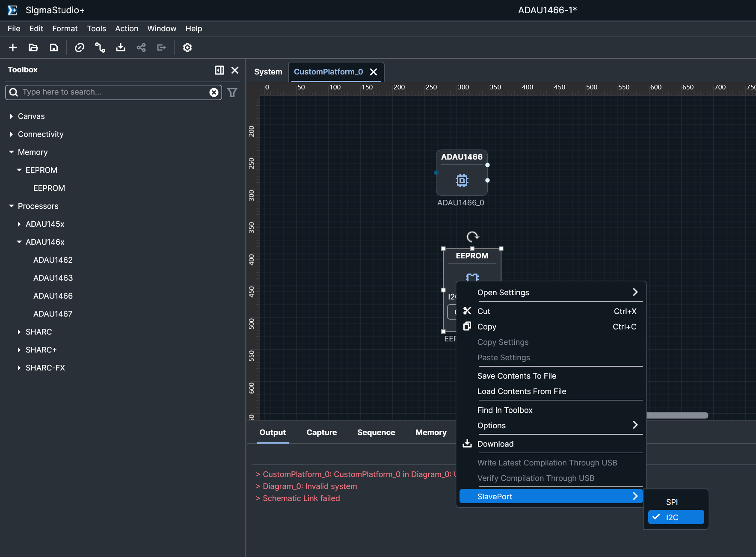Screen dimensions: 756x557
Task: Clear the Toolbox search field
Action: [214, 92]
